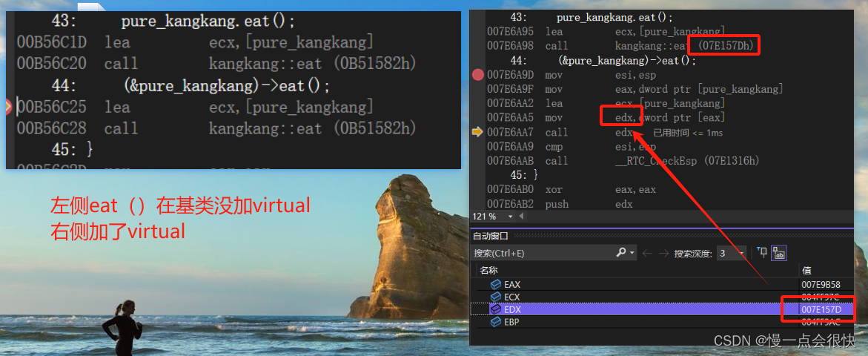Click source line 45 in right window

(x=523, y=176)
